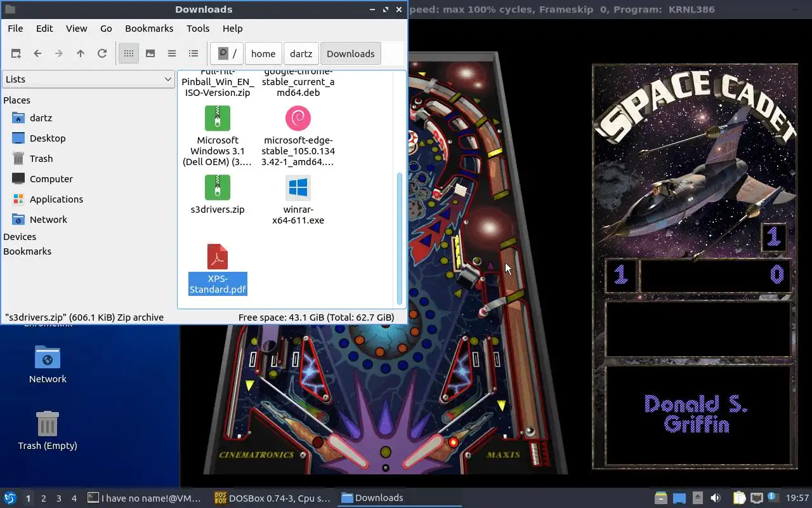Open the Go menu
The width and height of the screenshot is (812, 508).
[106, 29]
